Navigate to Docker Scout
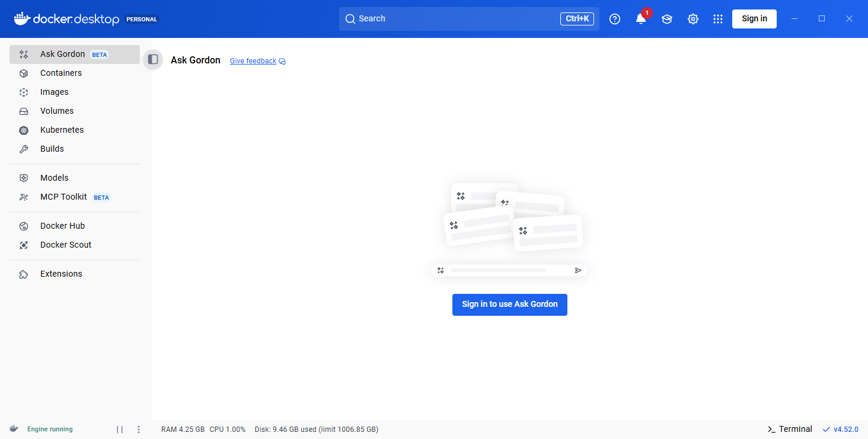Screen dimensions: 868x439 (75, 245)
